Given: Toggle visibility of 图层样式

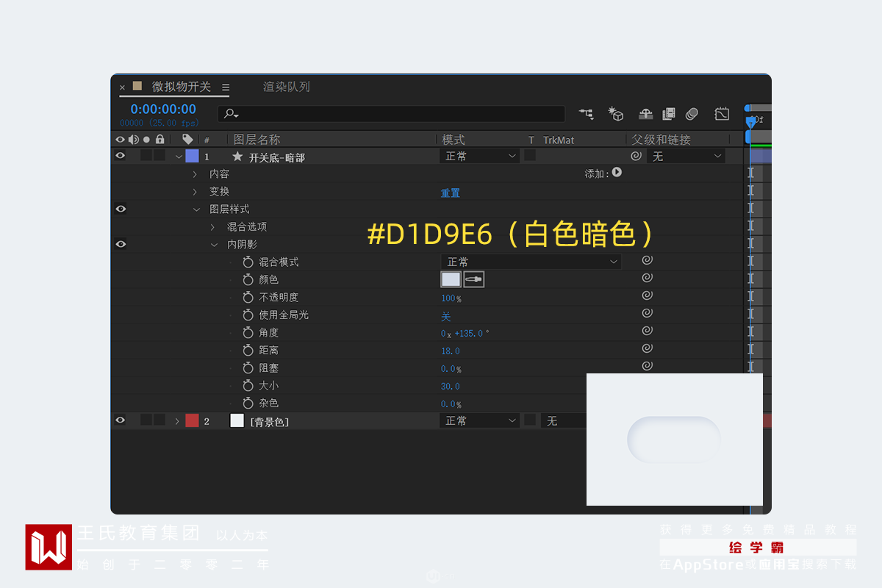Looking at the screenshot, I should click(x=121, y=209).
